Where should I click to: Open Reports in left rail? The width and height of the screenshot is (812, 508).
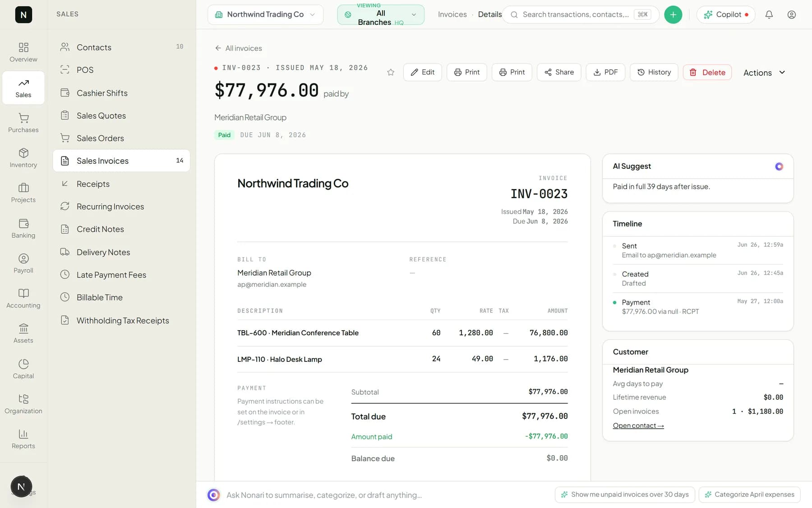(x=23, y=439)
